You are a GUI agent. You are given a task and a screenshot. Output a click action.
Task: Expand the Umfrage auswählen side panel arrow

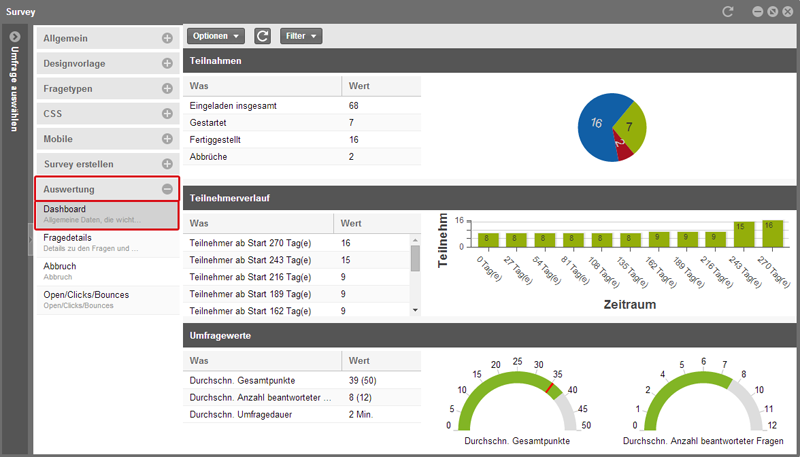[x=15, y=37]
